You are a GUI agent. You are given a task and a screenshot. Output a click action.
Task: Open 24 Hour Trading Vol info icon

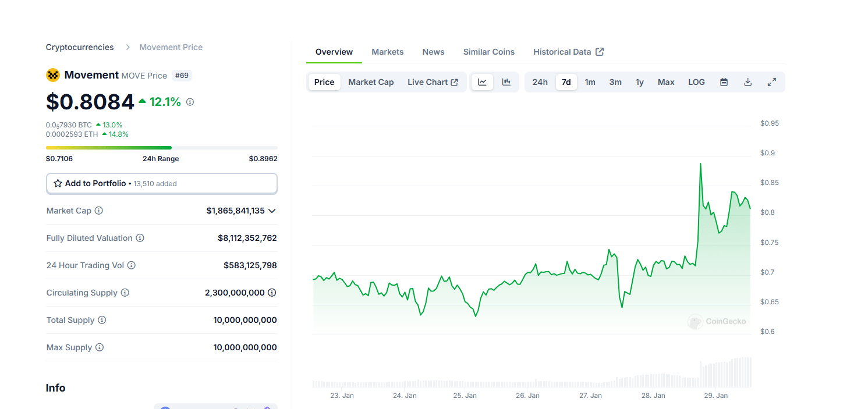132,265
